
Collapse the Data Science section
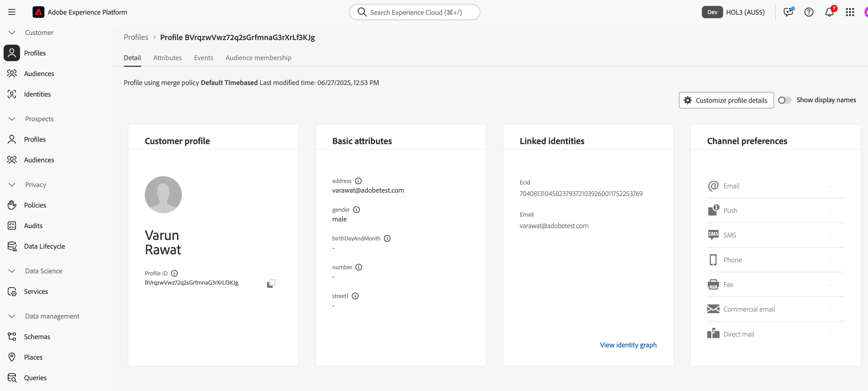pos(12,271)
